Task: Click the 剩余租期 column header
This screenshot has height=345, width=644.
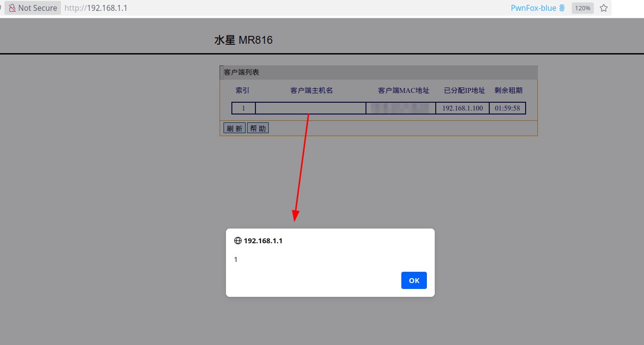Action: 508,90
